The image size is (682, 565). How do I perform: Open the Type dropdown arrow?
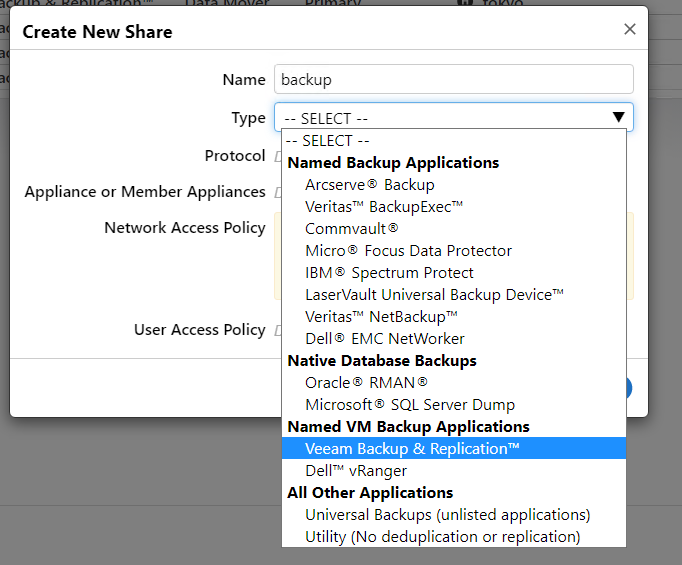(x=618, y=117)
